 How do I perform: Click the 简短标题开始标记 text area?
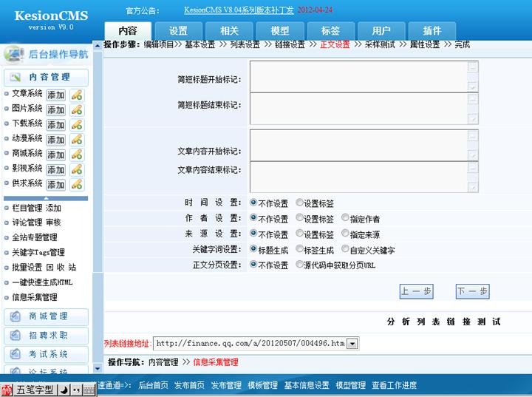pyautogui.click(x=364, y=76)
